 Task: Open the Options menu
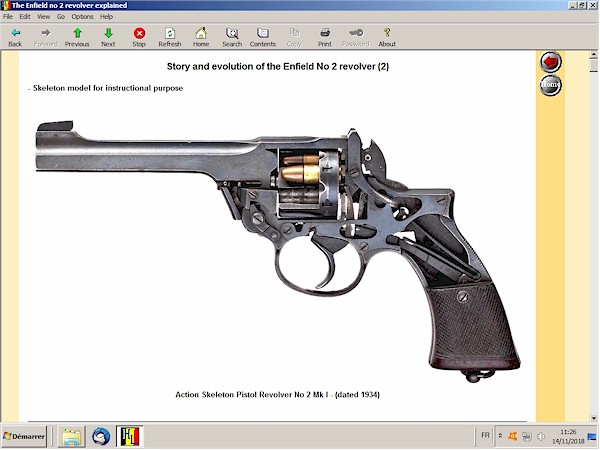[82, 16]
